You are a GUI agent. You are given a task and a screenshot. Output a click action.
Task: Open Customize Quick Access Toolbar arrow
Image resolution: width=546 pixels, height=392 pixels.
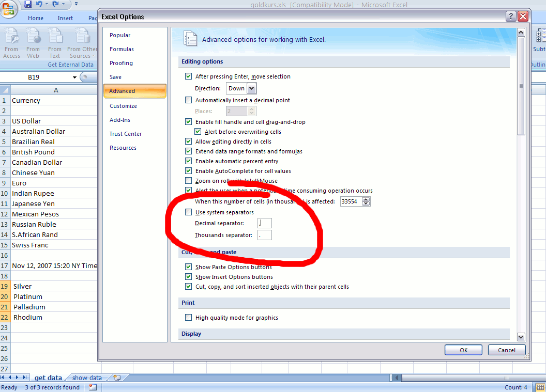click(76, 4)
